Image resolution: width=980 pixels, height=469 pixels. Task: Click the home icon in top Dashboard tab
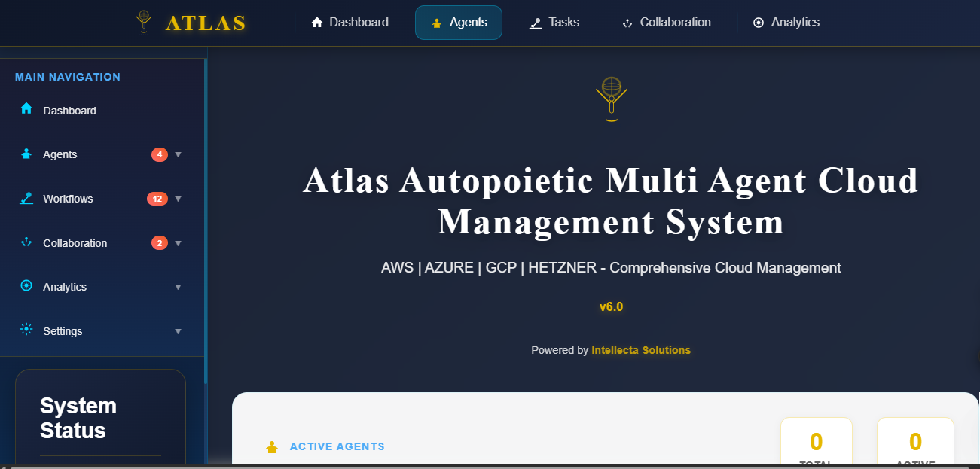pyautogui.click(x=317, y=23)
